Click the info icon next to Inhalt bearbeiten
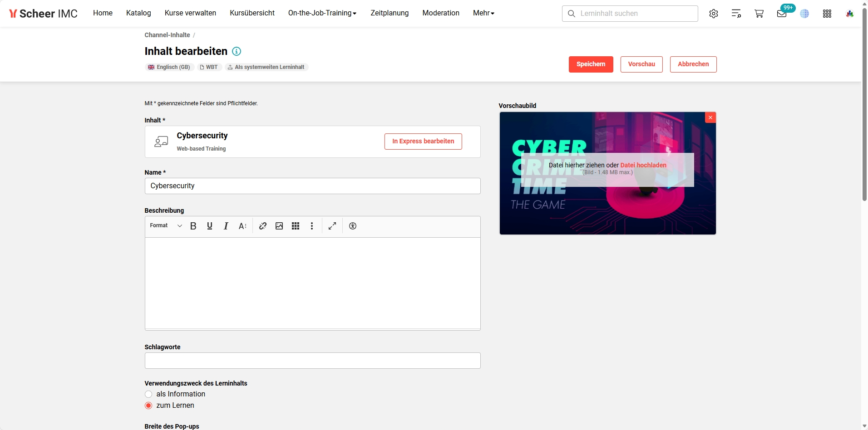This screenshot has width=868, height=430. tap(237, 51)
